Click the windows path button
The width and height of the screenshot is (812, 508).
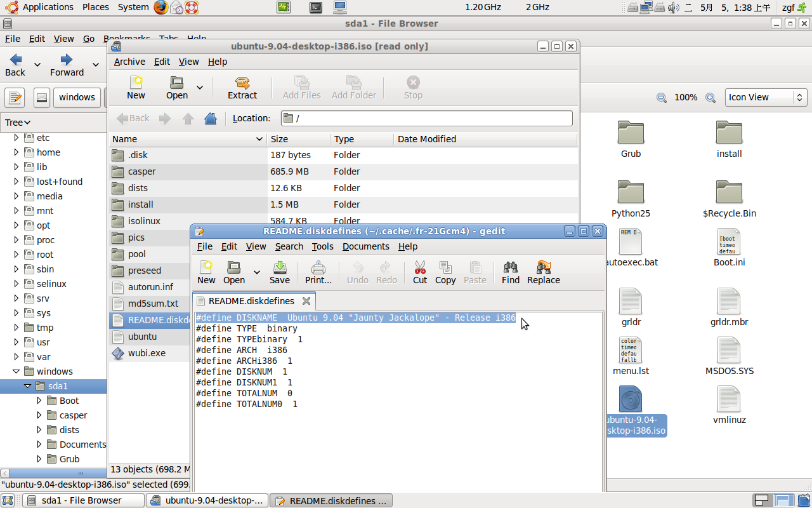click(x=77, y=98)
